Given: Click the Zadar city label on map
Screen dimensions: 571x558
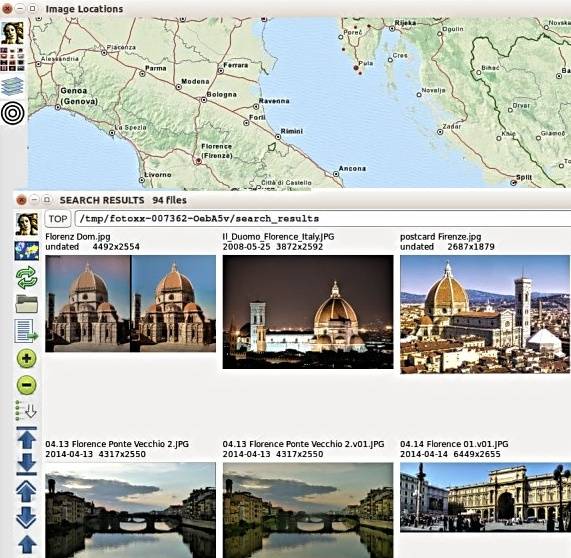Looking at the screenshot, I should [x=452, y=126].
